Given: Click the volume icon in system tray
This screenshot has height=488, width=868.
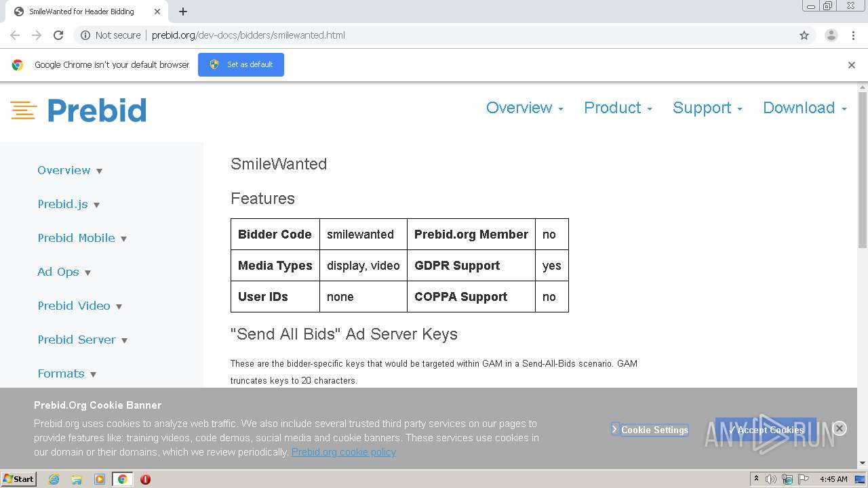Looking at the screenshot, I should pos(771,479).
